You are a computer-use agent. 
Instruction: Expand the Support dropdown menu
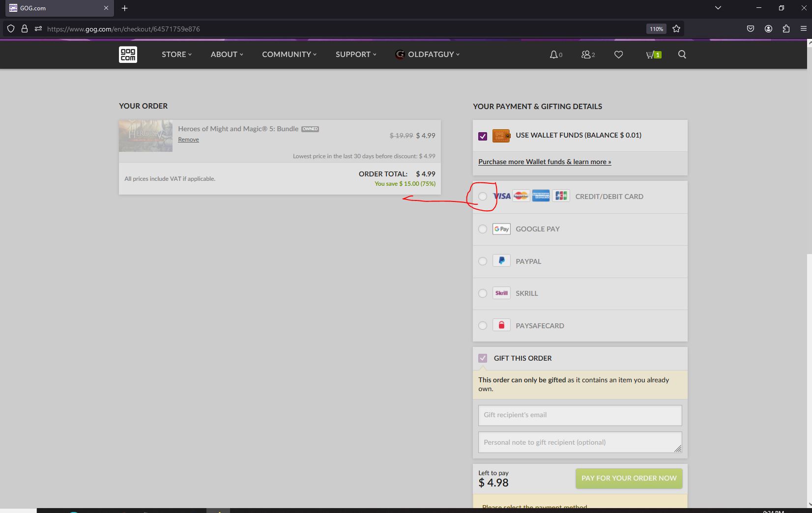point(356,55)
